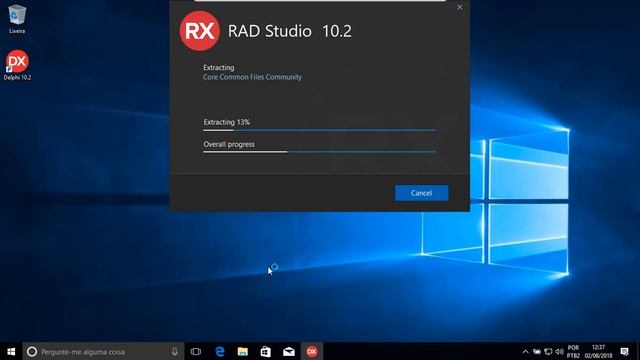
Task: Open the taskbar clock and date
Action: click(x=598, y=351)
